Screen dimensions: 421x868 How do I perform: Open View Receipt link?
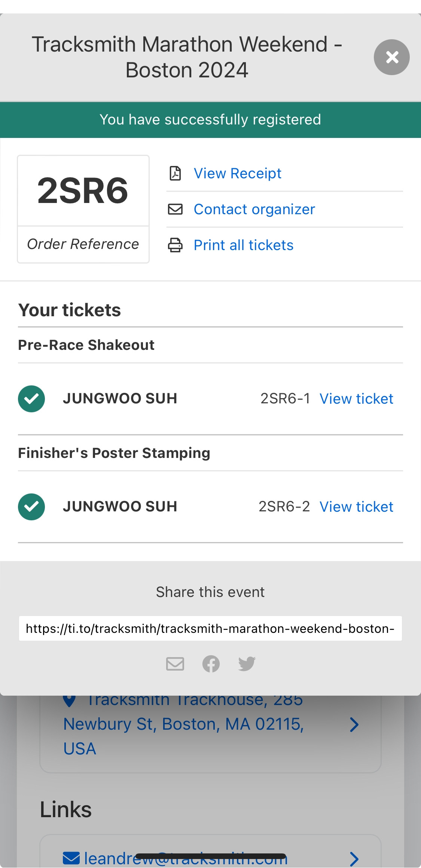pos(237,173)
